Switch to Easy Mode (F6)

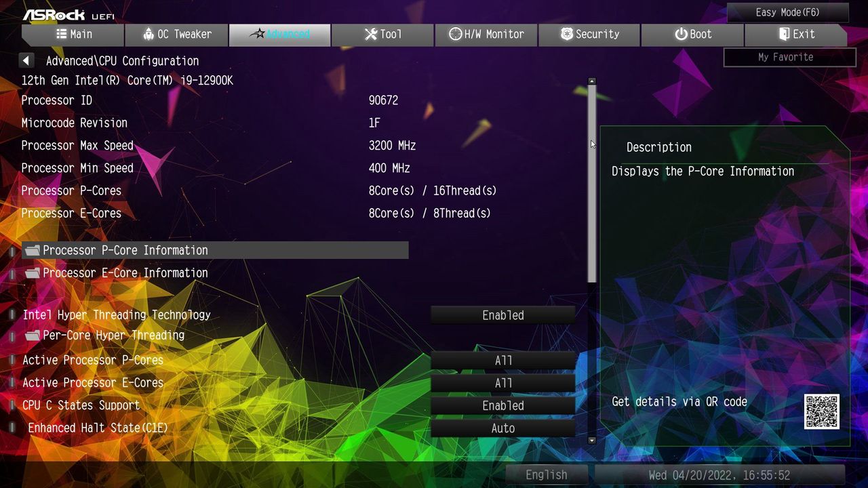click(x=788, y=13)
